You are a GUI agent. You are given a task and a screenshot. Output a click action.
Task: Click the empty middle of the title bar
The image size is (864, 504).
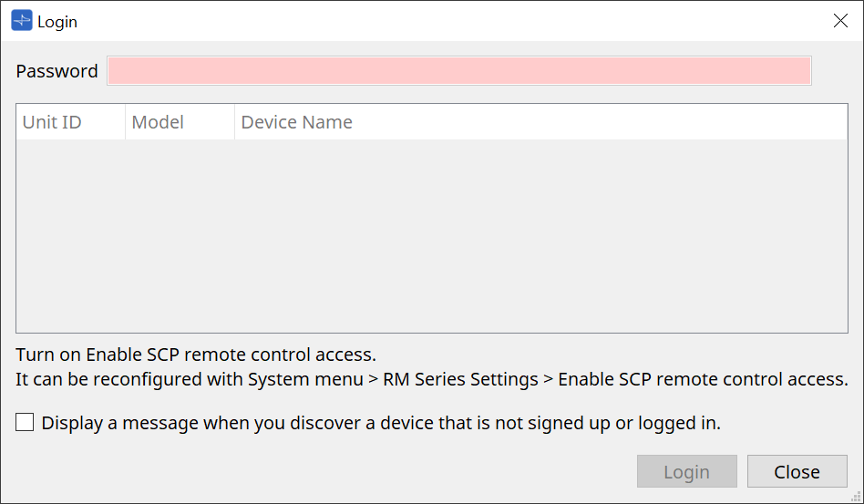click(437, 21)
